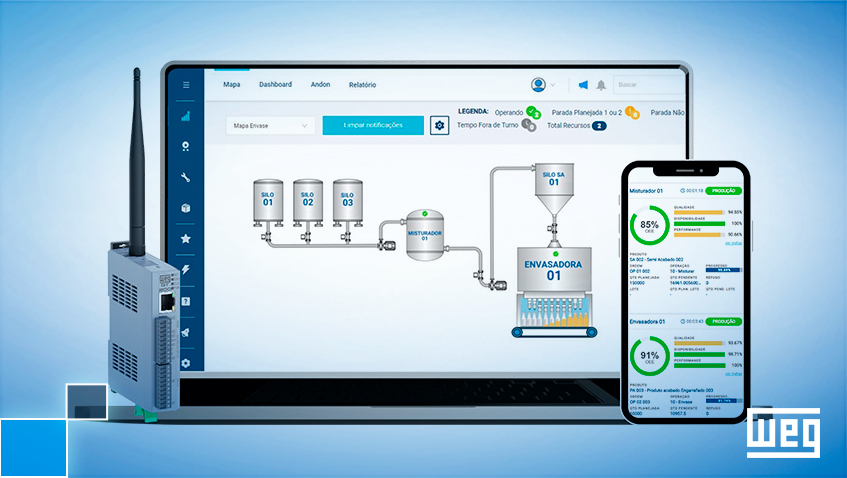Click the Limpar notificações button
Viewport: 847px width, 478px height.
point(373,125)
